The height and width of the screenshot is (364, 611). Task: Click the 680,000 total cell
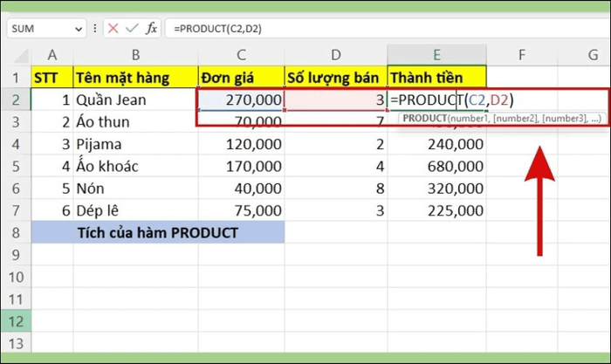[x=436, y=167]
